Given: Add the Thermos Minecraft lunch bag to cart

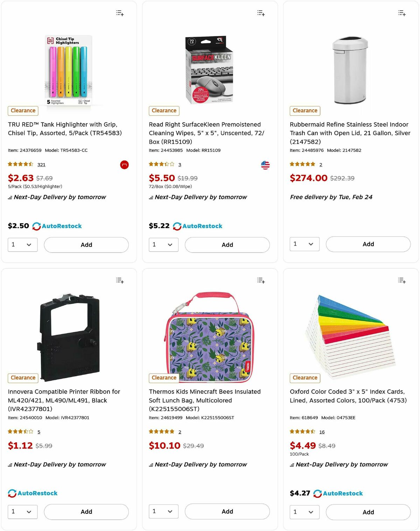Looking at the screenshot, I should [x=227, y=511].
